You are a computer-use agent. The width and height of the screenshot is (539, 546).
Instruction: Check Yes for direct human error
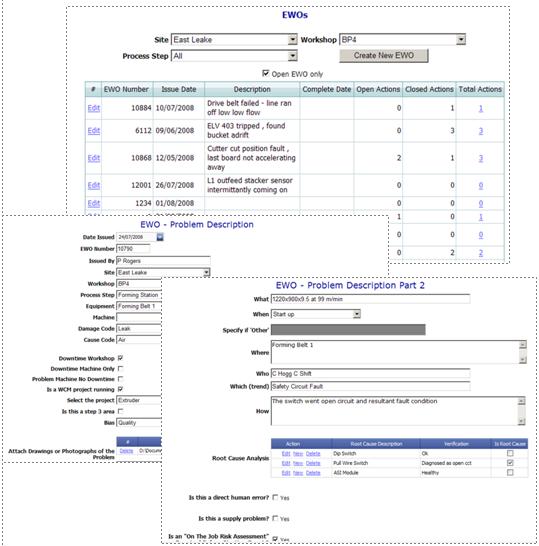(x=275, y=497)
